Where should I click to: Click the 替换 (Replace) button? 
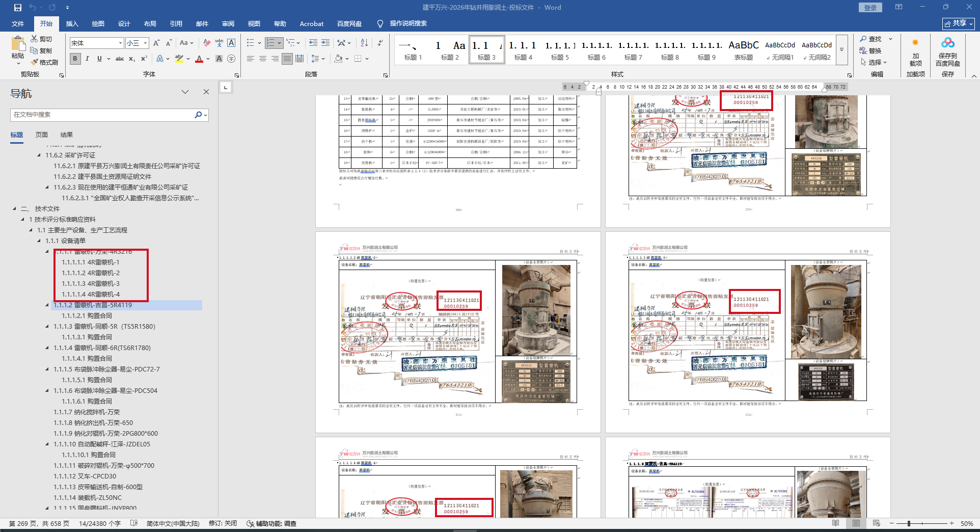pyautogui.click(x=871, y=50)
